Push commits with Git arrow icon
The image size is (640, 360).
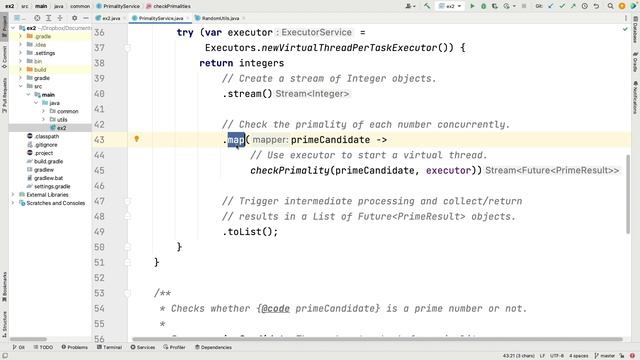tap(573, 6)
